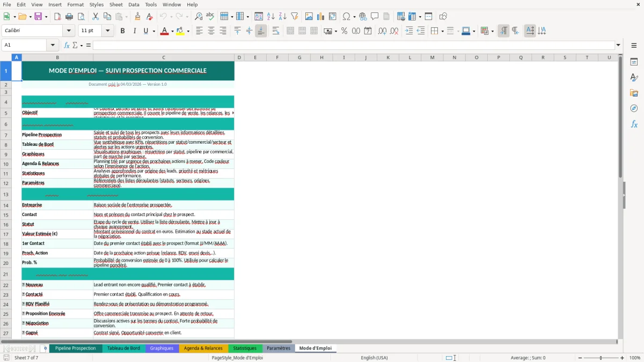Switch to Pipeline Prospection sheet tab
644x362 pixels.
(76, 348)
